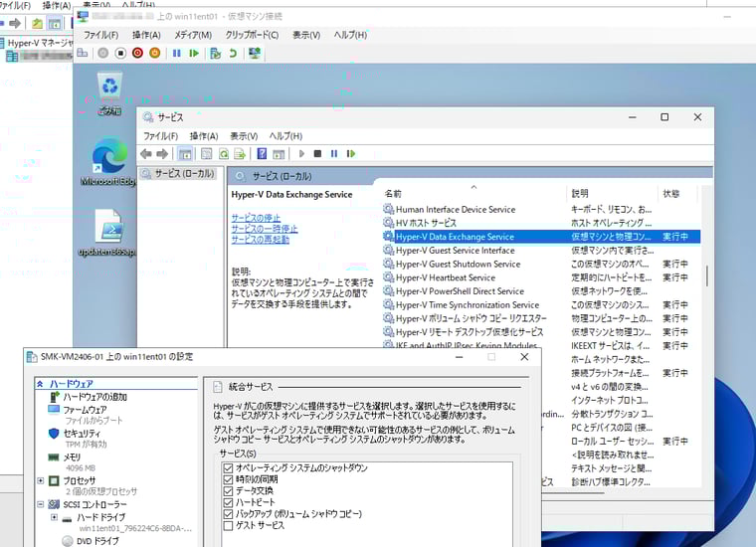
Task: Click the services list vertical scrollbar thumb
Action: 707,275
